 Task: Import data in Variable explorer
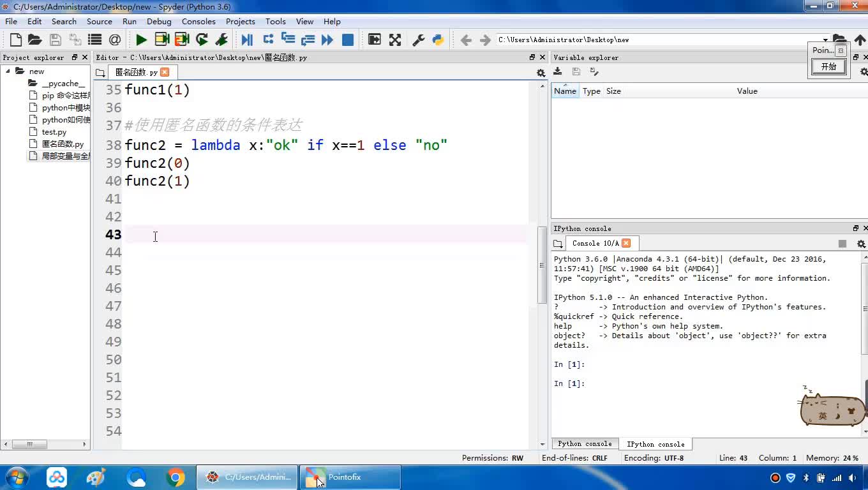[x=558, y=71]
